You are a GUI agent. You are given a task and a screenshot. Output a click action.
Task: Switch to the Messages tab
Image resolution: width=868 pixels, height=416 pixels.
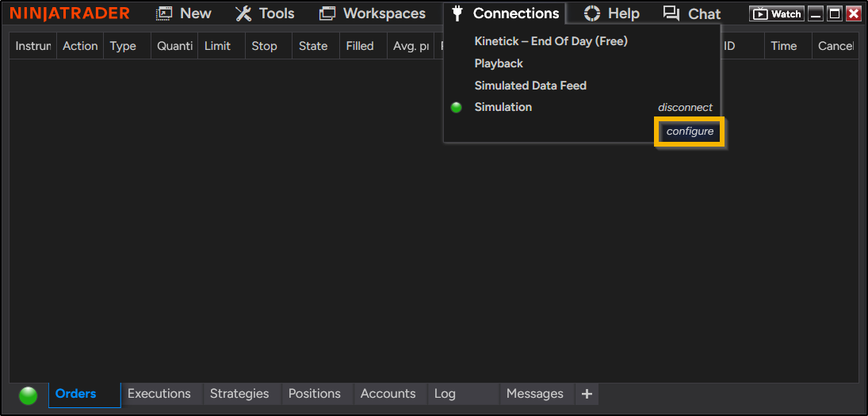pos(535,394)
